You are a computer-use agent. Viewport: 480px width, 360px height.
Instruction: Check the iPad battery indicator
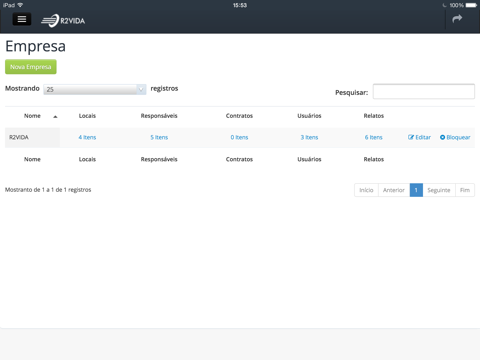(x=471, y=5)
